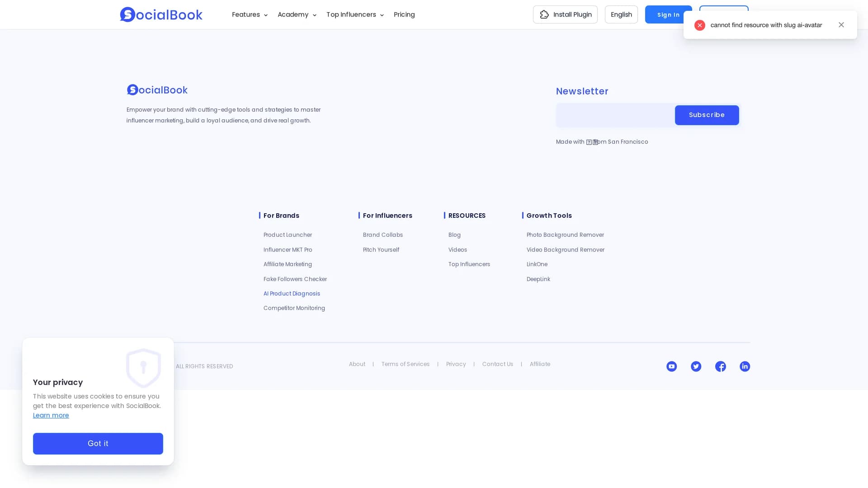Open the LinkOne tool link
Image resolution: width=868 pixels, height=488 pixels.
[537, 264]
